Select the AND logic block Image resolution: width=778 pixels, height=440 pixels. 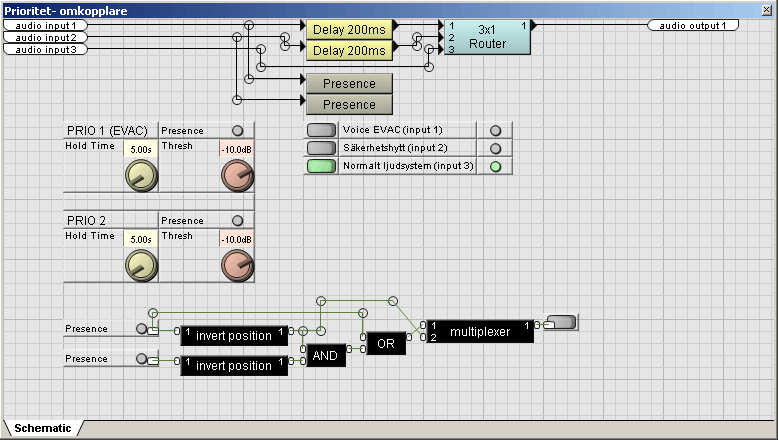click(x=325, y=356)
